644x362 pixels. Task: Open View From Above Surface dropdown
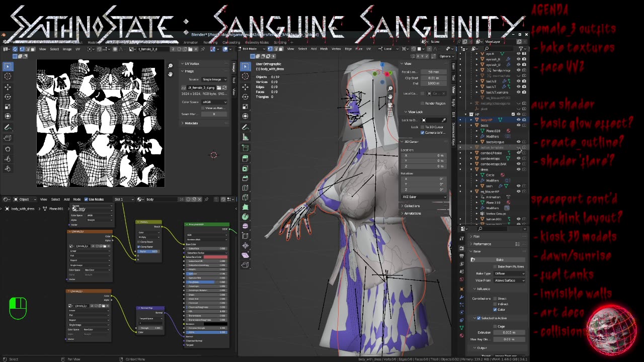(x=509, y=280)
